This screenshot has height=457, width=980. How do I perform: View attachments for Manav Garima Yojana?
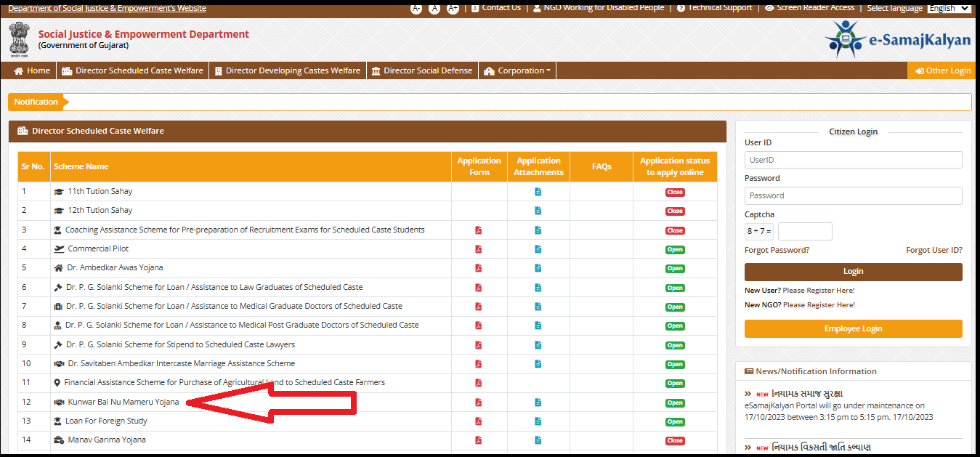coord(538,440)
